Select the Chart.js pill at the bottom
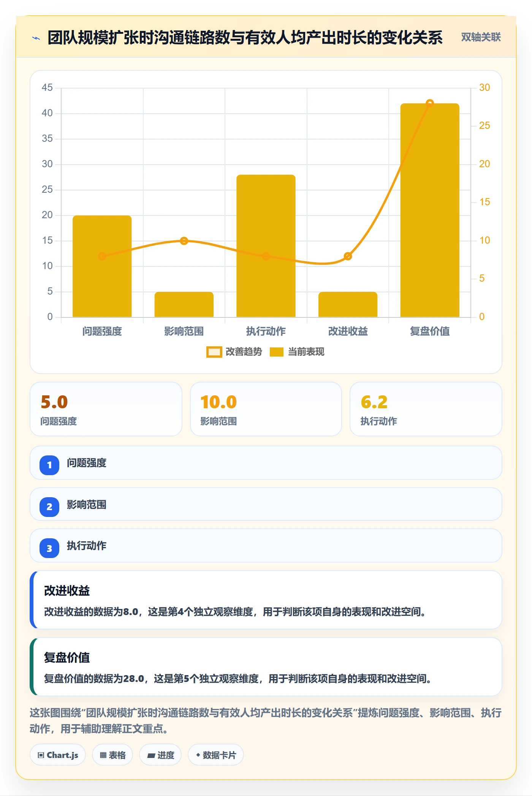 (58, 755)
